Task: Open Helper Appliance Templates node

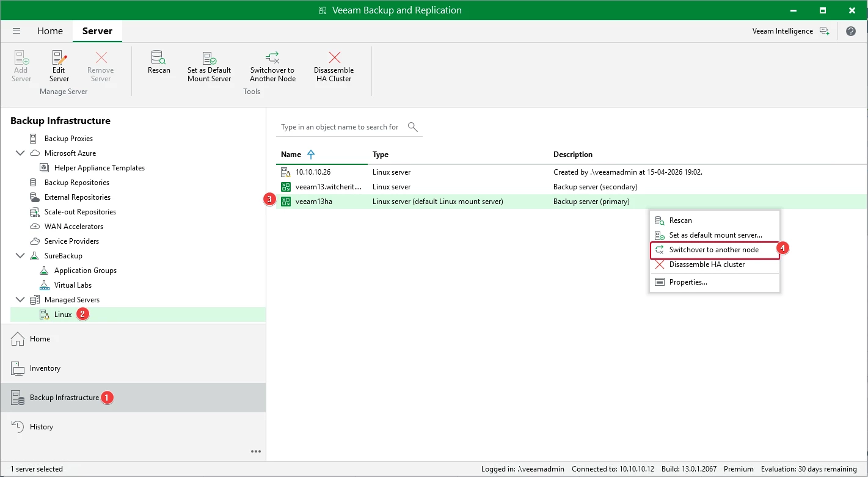Action: point(100,168)
